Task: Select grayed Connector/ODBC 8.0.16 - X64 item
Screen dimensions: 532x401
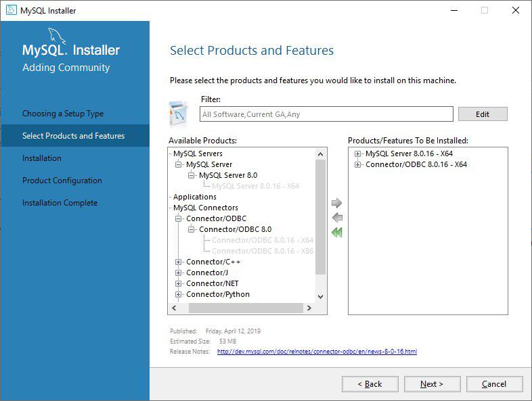Action: pyautogui.click(x=263, y=240)
